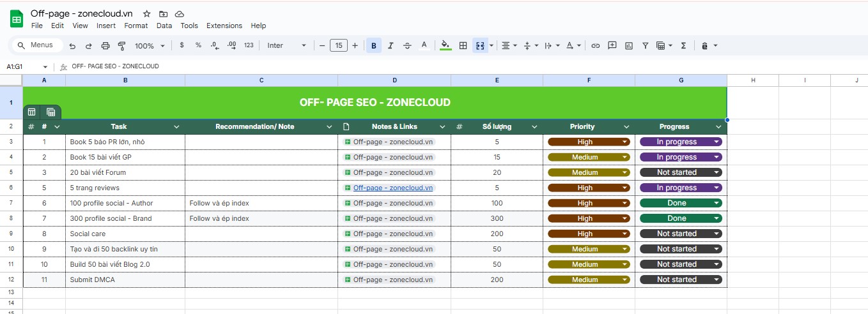The image size is (868, 314).
Task: Open text rotation dropdown
Action: pyautogui.click(x=573, y=45)
